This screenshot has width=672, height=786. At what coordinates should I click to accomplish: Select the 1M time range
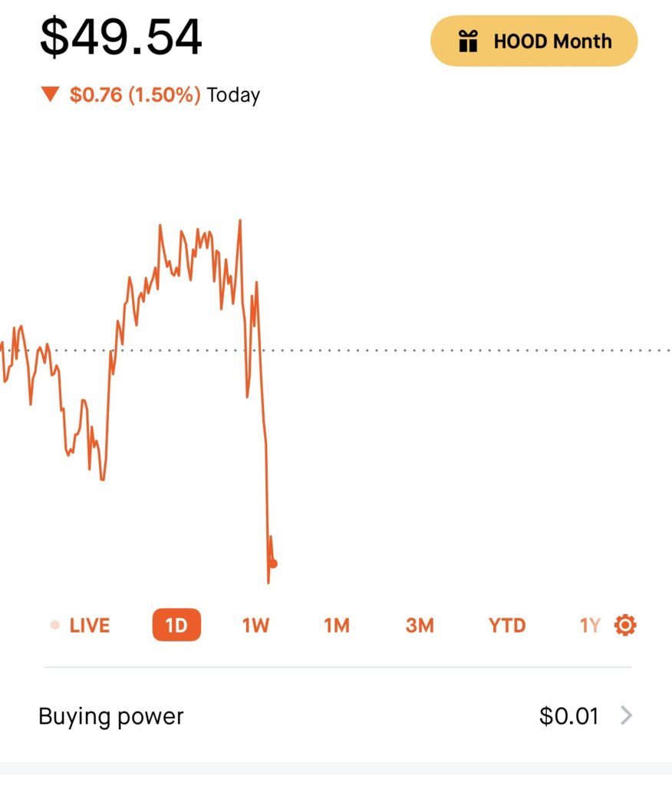[x=337, y=625]
